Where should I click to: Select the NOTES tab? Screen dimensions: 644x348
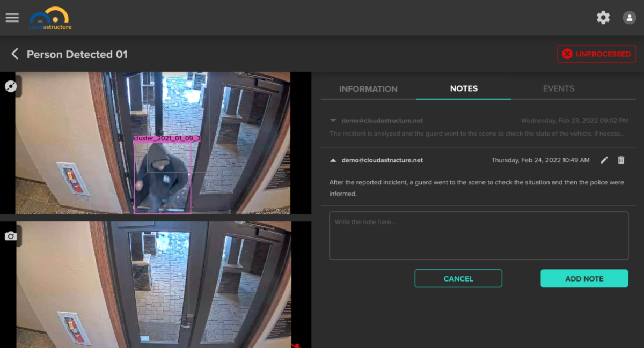tap(463, 88)
